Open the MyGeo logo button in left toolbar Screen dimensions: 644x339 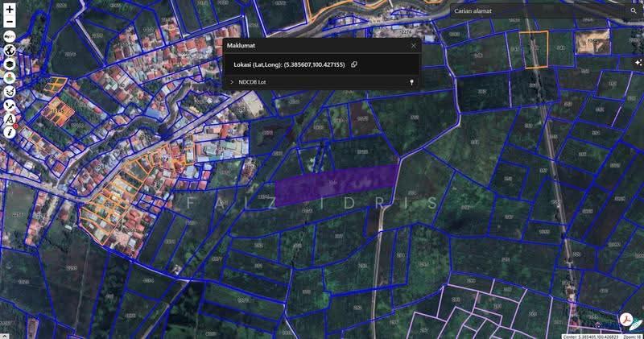tap(10, 37)
